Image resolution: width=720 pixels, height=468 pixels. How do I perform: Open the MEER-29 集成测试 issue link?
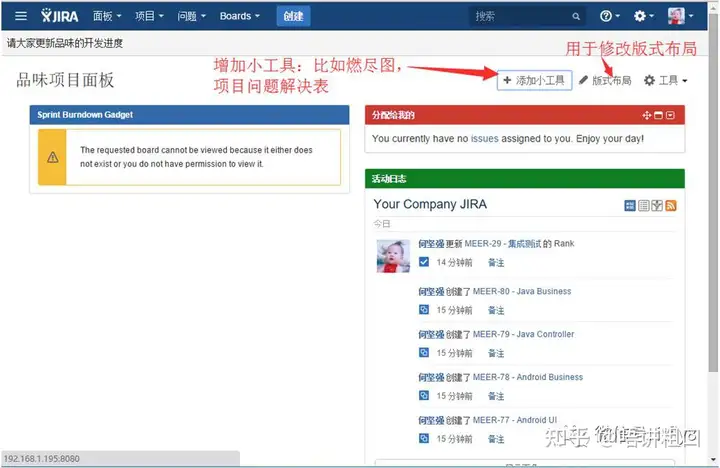pyautogui.click(x=502, y=244)
